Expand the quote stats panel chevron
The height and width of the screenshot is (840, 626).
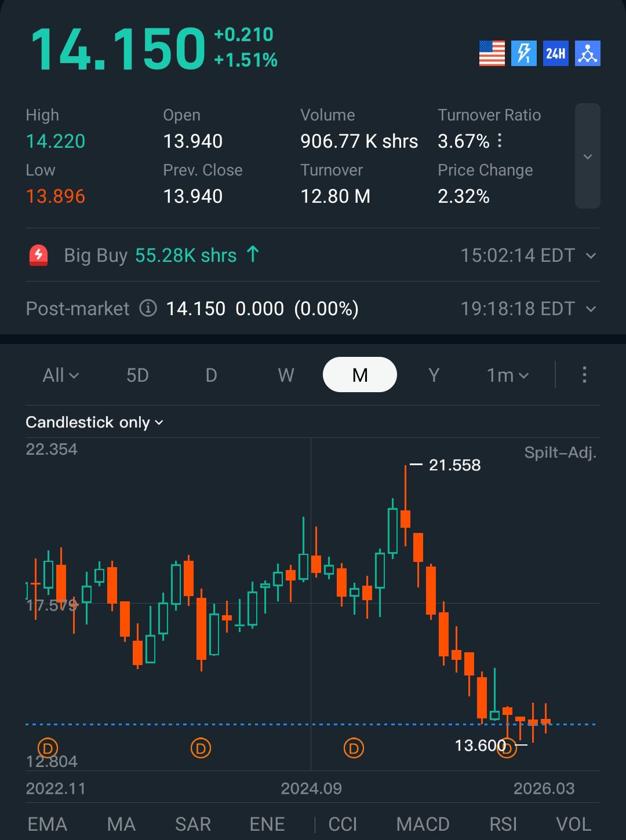(587, 156)
